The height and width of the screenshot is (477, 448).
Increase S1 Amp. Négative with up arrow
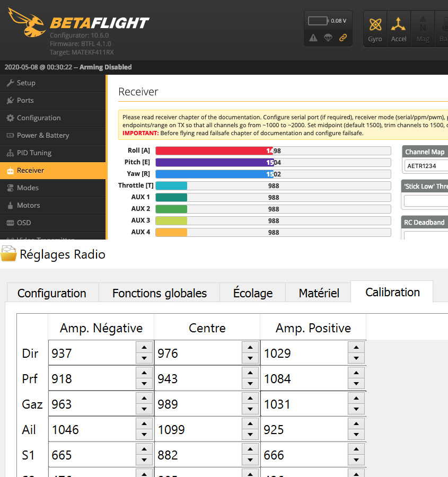144,449
